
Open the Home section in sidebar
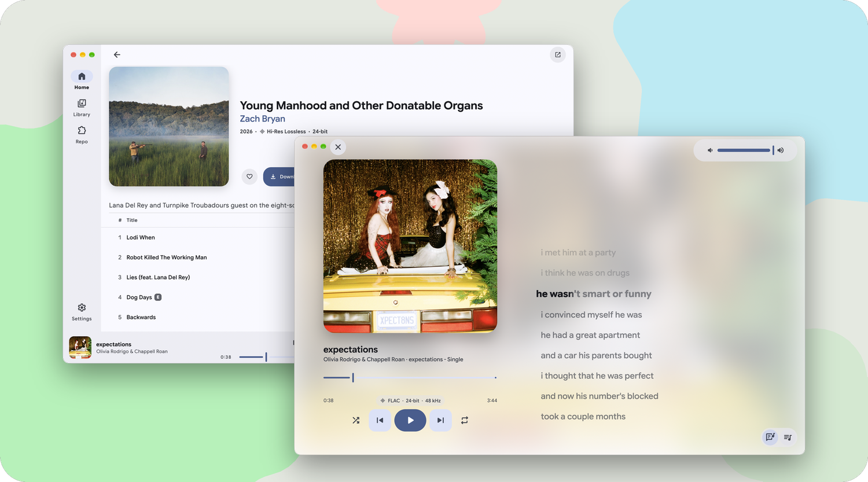tap(82, 80)
